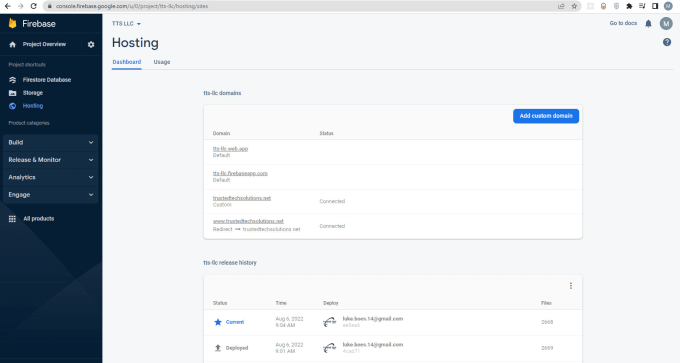Click the browser address bar URL
The height and width of the screenshot is (363, 680).
(x=132, y=6)
